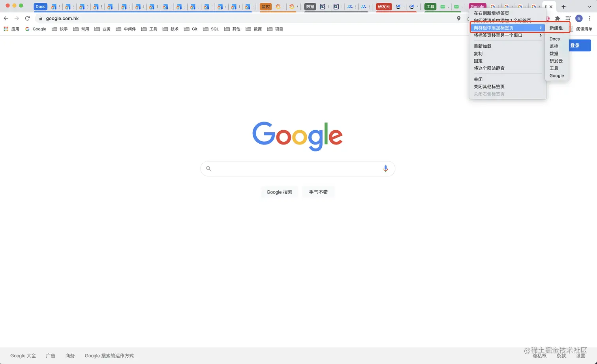Image resolution: width=597 pixels, height=364 pixels.
Task: Collapse the gray 数据 tab group label
Action: click(310, 7)
